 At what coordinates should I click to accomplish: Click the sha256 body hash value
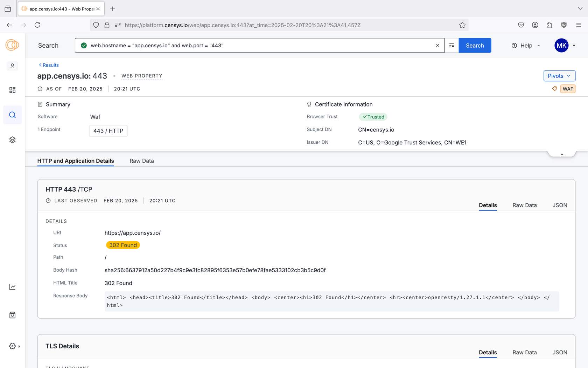tap(215, 270)
